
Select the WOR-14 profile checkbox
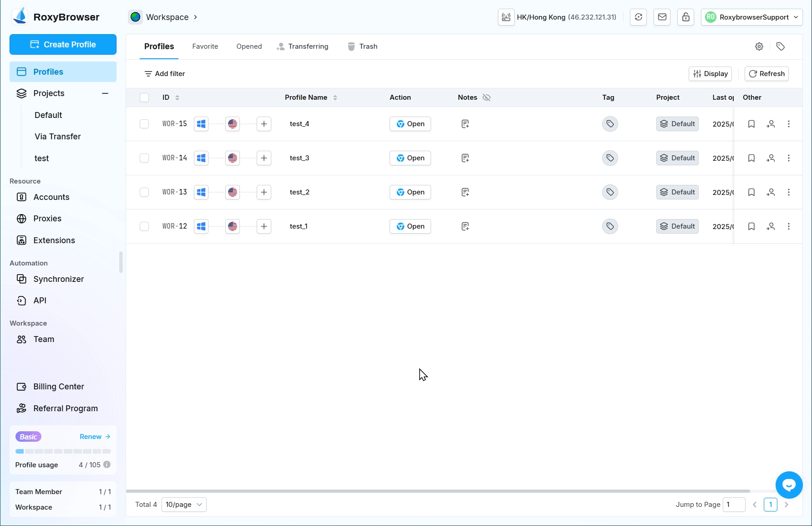[x=144, y=158]
